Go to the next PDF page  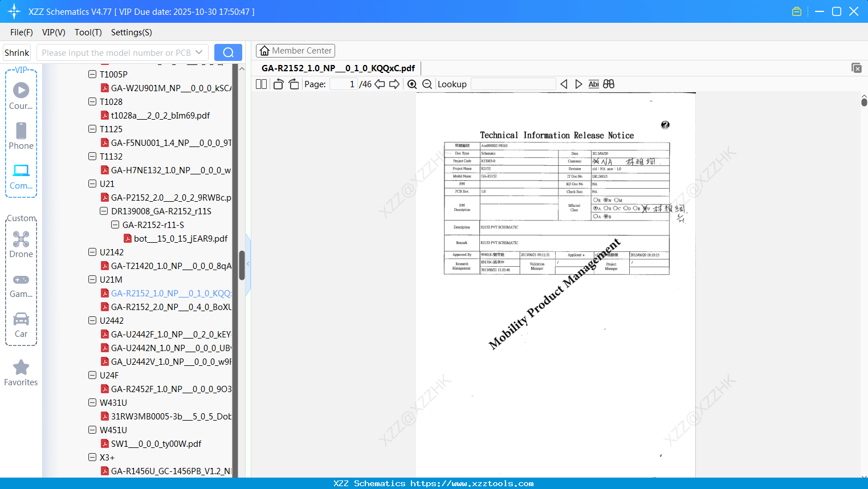(394, 84)
